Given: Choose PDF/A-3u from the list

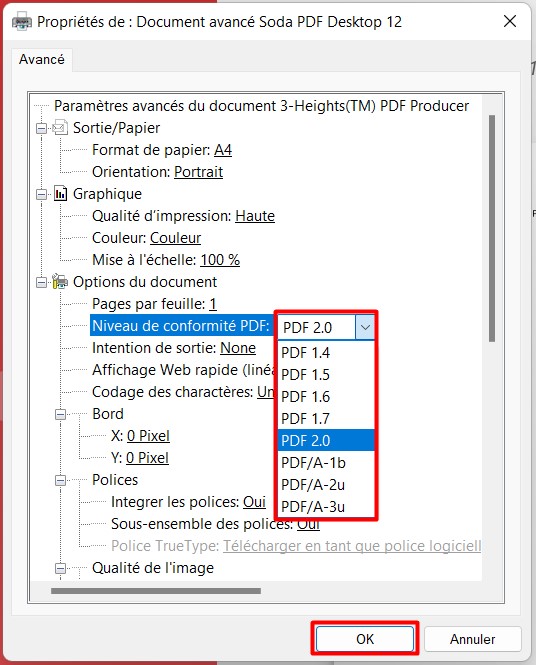Looking at the screenshot, I should click(326, 506).
